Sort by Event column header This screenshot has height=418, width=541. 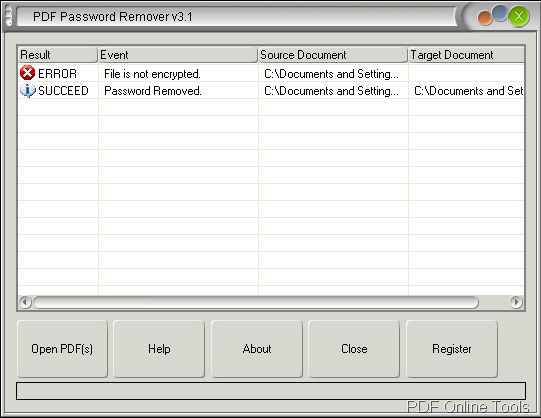(178, 55)
